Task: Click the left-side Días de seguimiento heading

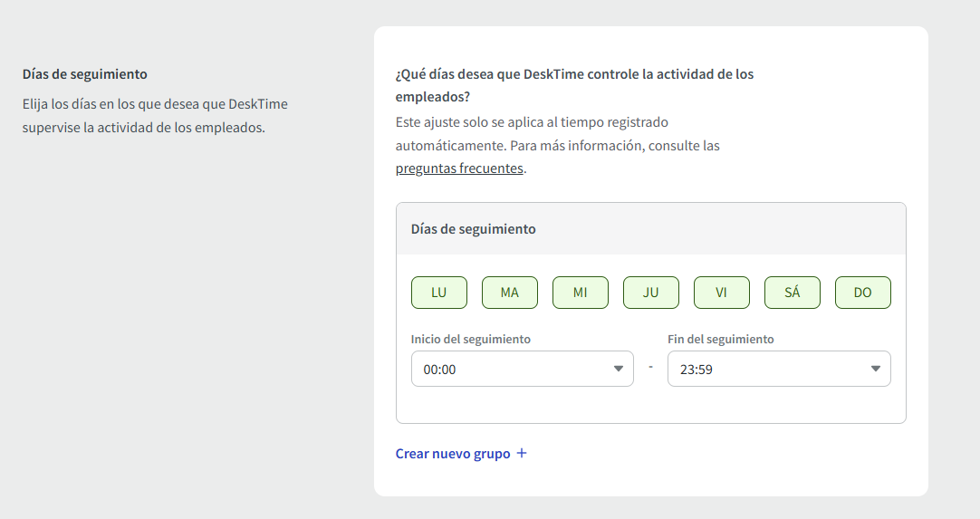Action: pos(85,74)
